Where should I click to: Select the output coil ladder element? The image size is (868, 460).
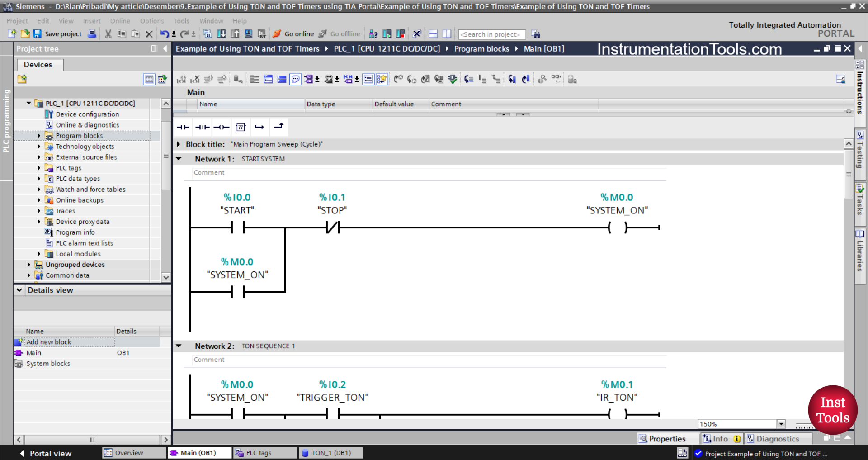222,127
